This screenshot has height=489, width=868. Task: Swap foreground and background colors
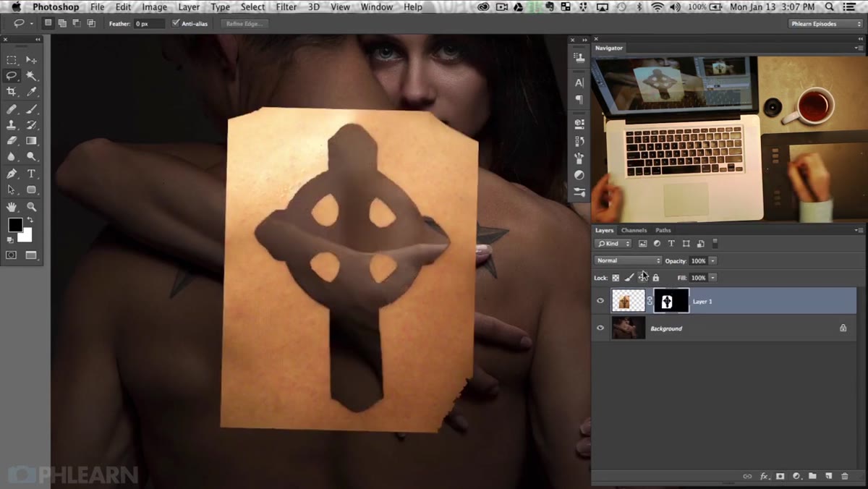(x=30, y=221)
